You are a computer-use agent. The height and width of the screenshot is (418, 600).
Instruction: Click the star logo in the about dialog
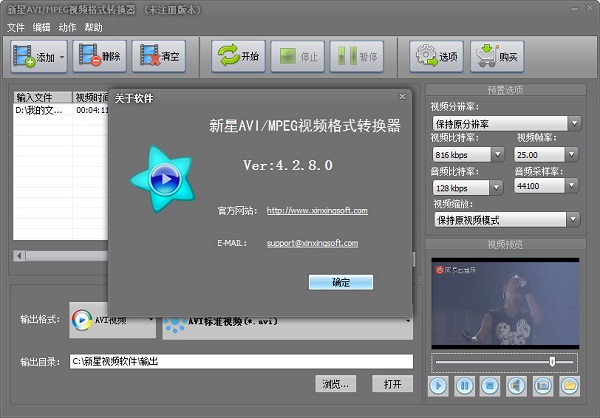click(x=163, y=178)
